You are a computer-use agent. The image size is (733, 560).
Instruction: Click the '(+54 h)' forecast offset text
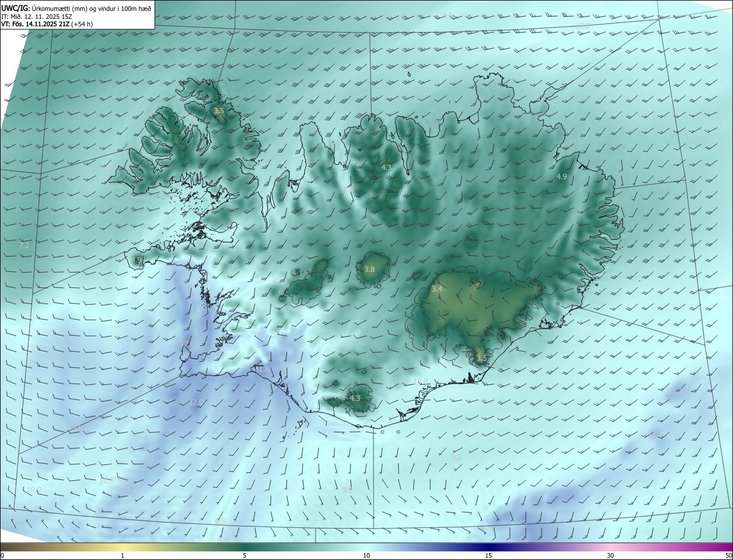(82, 25)
